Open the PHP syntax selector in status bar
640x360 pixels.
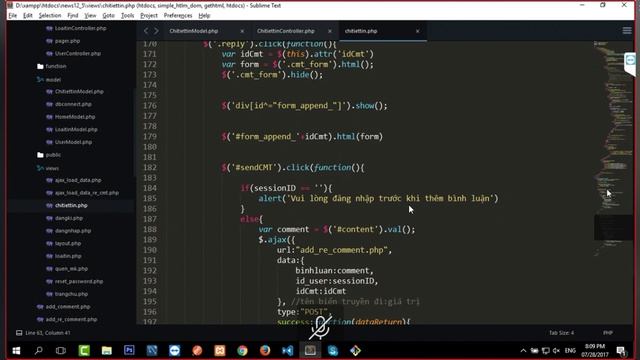pos(608,333)
